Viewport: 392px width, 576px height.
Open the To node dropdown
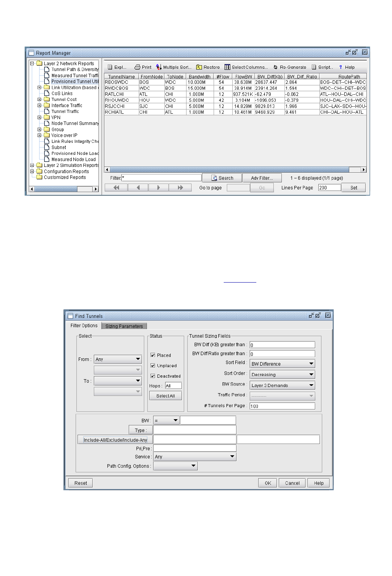[x=118, y=381]
